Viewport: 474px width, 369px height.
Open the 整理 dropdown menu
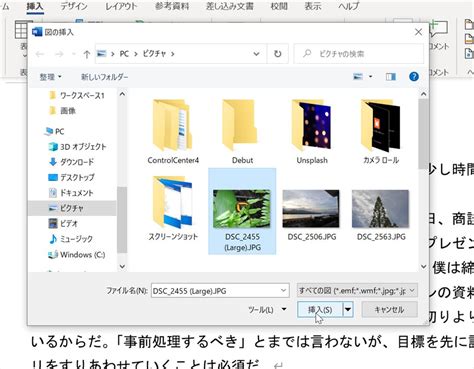[50, 77]
